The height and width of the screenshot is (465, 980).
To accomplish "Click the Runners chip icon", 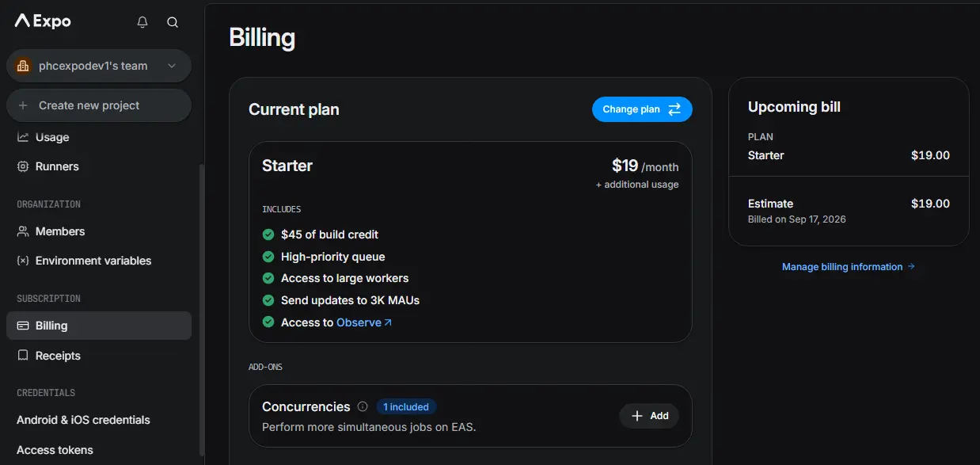I will point(23,166).
